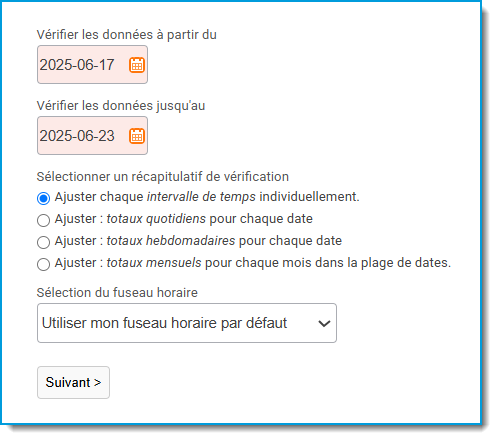Click the 'Sélectionner un récapitulatif de vérification' heading
496x439 pixels.
click(163, 177)
